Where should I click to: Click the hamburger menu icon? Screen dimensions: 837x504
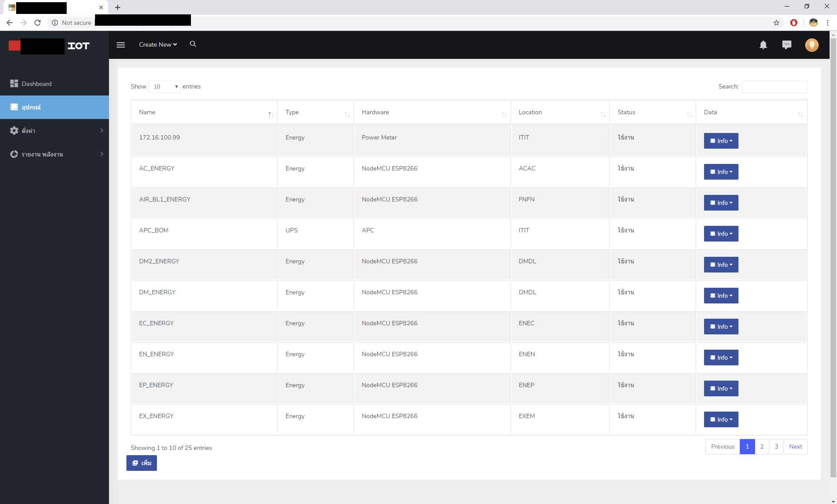121,45
